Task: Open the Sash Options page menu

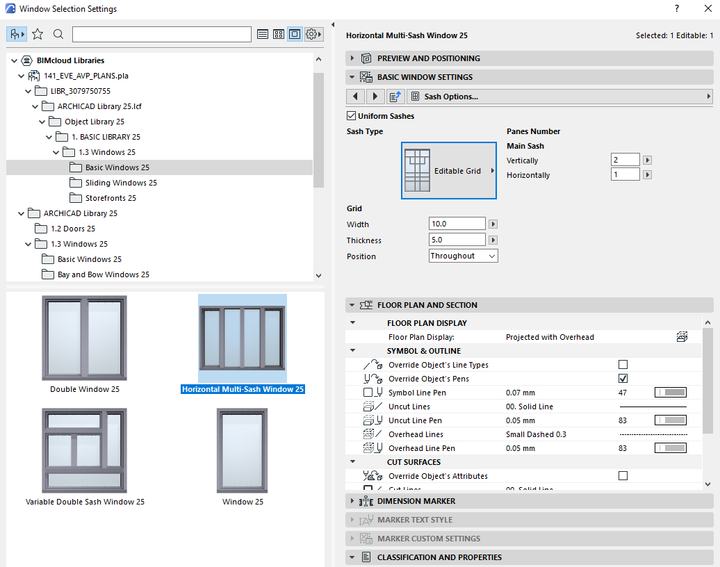Action: (x=559, y=96)
